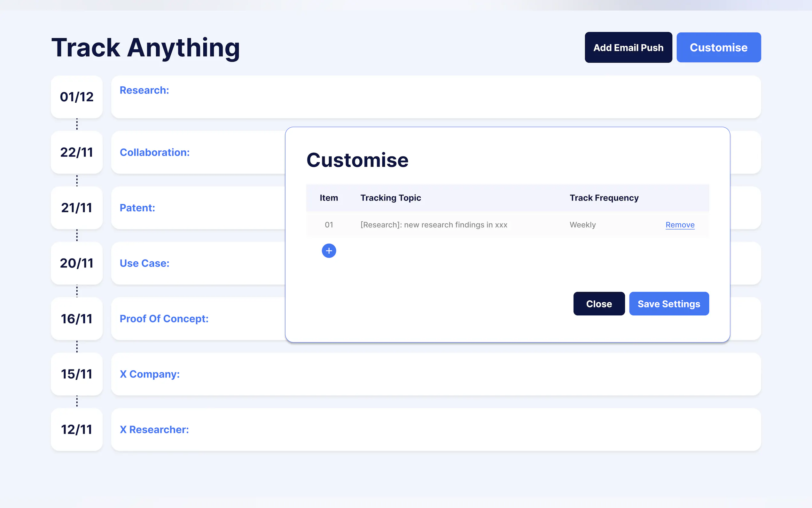Select the Weekly frequency value
The width and height of the screenshot is (812, 508).
tap(582, 225)
